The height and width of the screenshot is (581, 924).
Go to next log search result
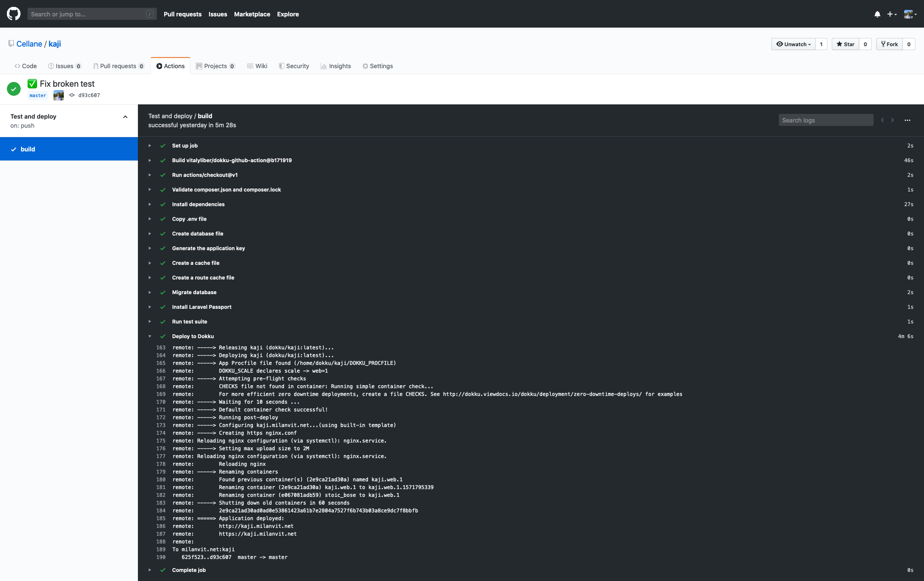pyautogui.click(x=893, y=120)
